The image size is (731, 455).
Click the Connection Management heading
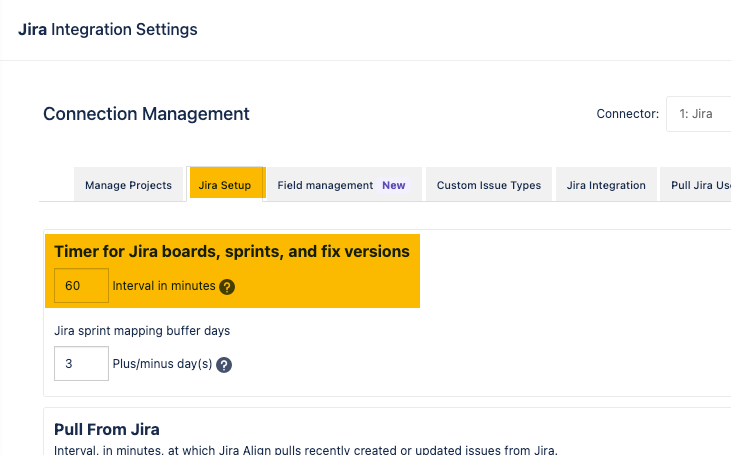(146, 114)
